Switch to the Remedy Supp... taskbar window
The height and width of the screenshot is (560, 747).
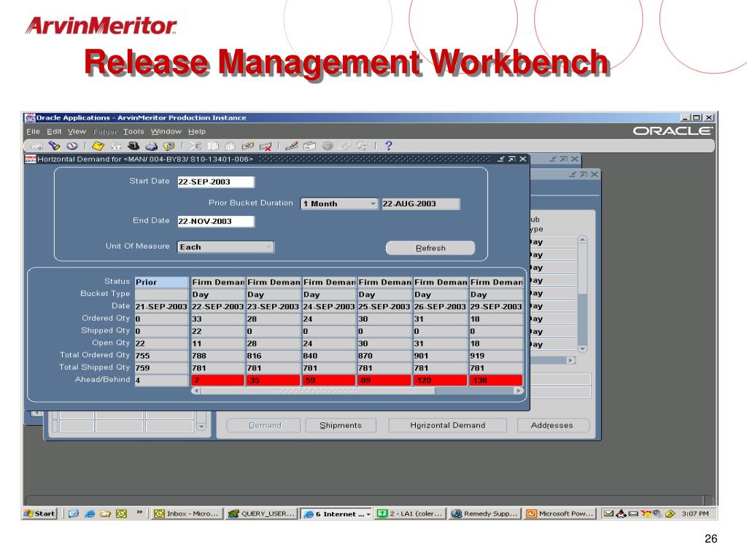484,513
